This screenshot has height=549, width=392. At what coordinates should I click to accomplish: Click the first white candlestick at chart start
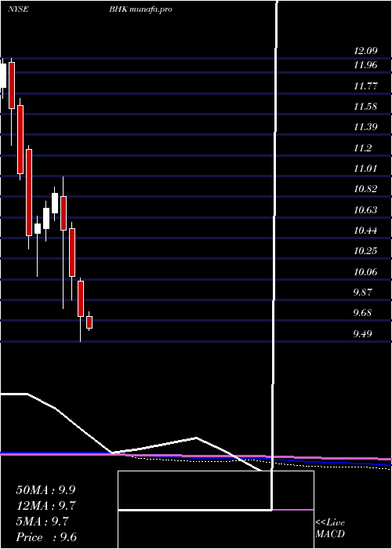point(3,75)
